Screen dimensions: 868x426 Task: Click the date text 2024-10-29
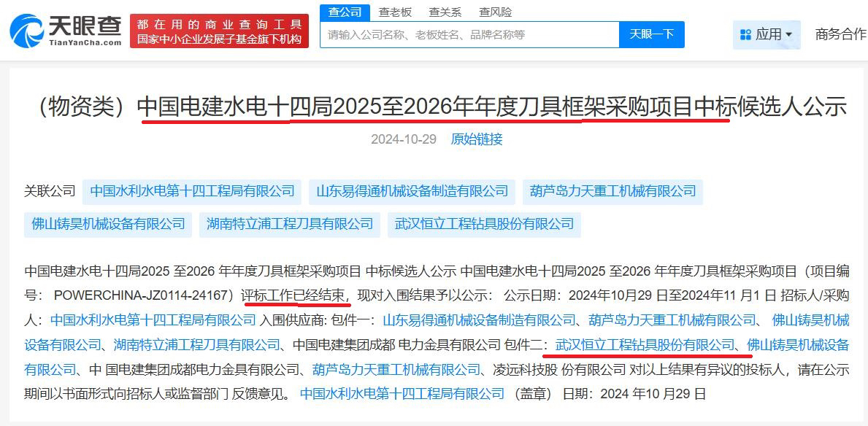click(404, 139)
